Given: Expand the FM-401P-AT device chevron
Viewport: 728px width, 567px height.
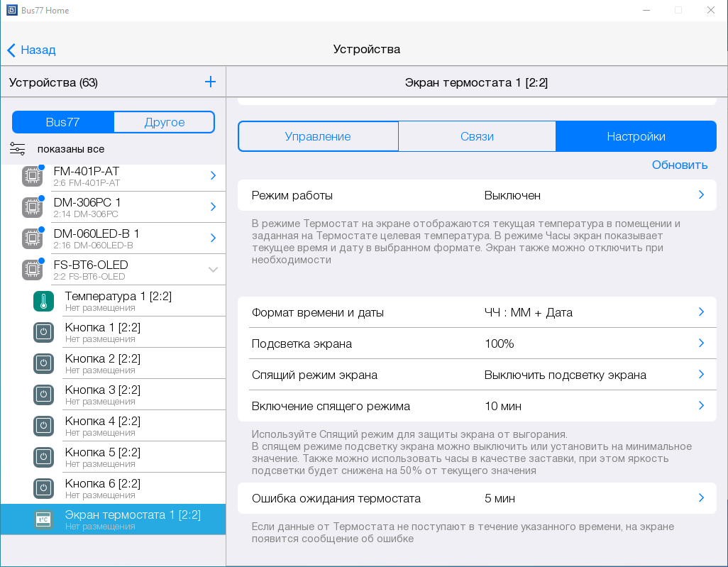Looking at the screenshot, I should [213, 175].
